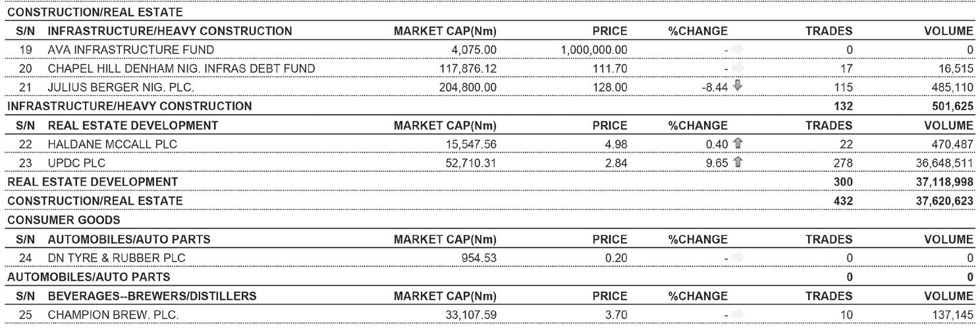Click the flat arrow in Chapel Hill Denham row
This screenshot has width=980, height=328.
(x=736, y=68)
